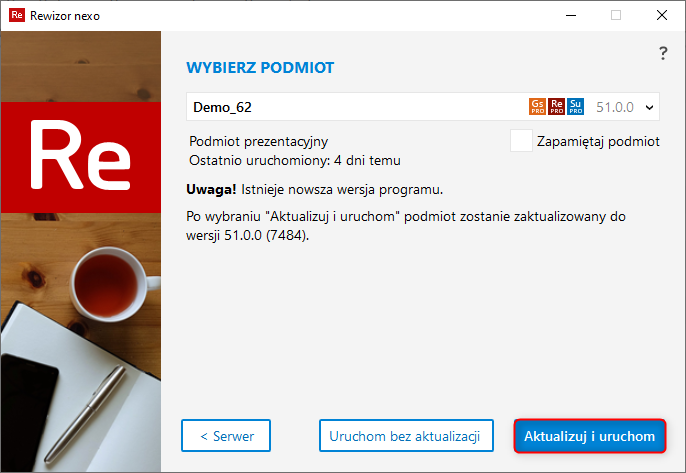Select the Demo_62 podmiot field
Screen dimensions: 686x473
pos(423,107)
